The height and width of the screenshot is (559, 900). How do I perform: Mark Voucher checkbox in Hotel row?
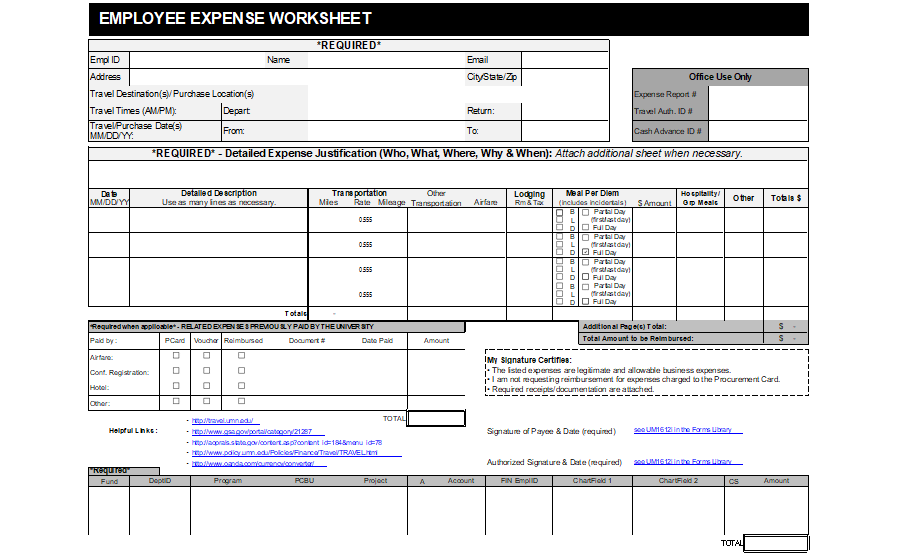(207, 386)
